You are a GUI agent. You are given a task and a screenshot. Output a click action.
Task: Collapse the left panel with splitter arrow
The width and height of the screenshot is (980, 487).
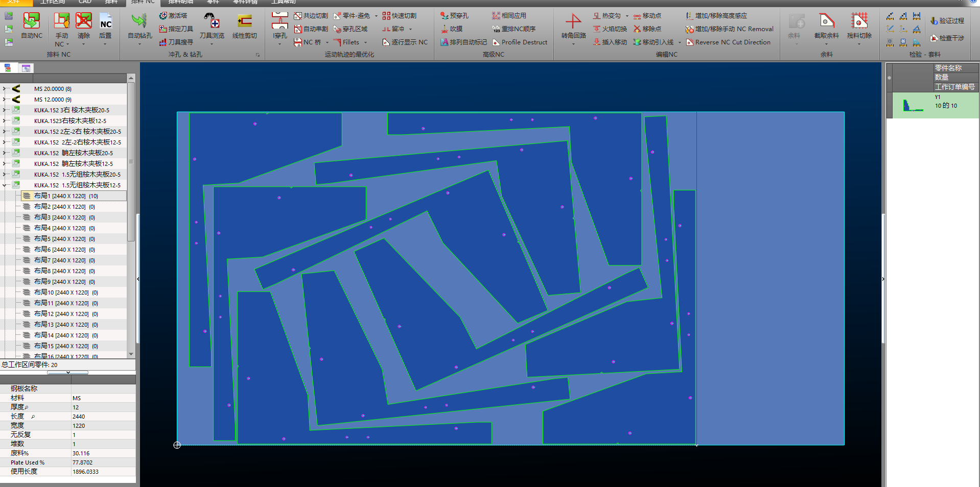138,279
